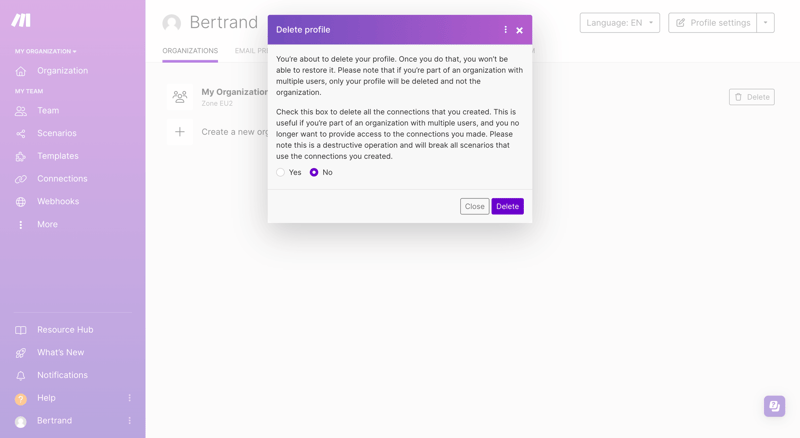
Task: Close the Delete profile dialog with X
Action: [519, 30]
